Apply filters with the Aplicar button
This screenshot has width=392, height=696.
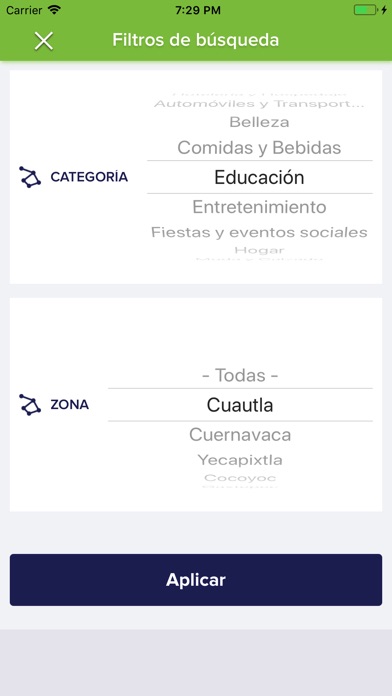pyautogui.click(x=196, y=580)
